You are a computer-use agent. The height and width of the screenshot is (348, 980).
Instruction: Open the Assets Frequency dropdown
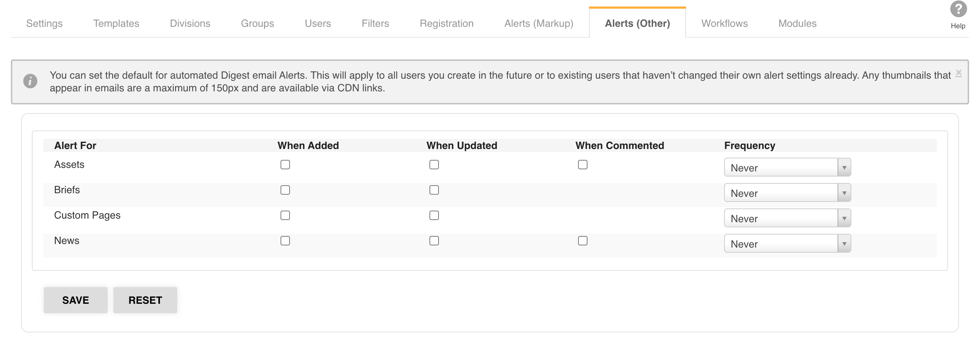click(787, 167)
